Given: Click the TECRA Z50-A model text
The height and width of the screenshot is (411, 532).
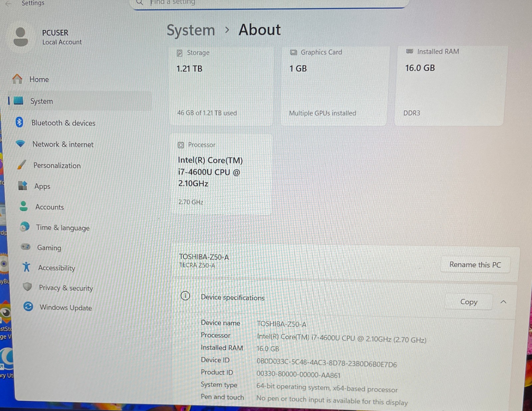Looking at the screenshot, I should coord(197,265).
